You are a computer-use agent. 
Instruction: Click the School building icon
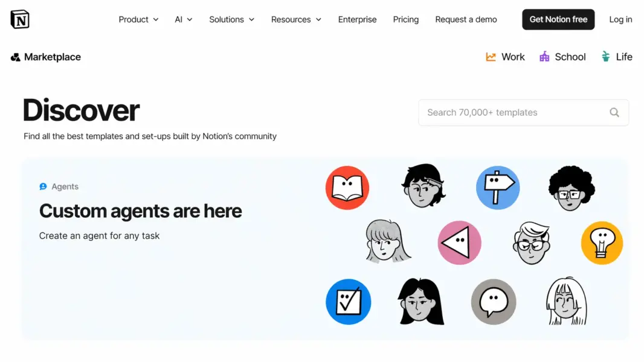pos(544,57)
